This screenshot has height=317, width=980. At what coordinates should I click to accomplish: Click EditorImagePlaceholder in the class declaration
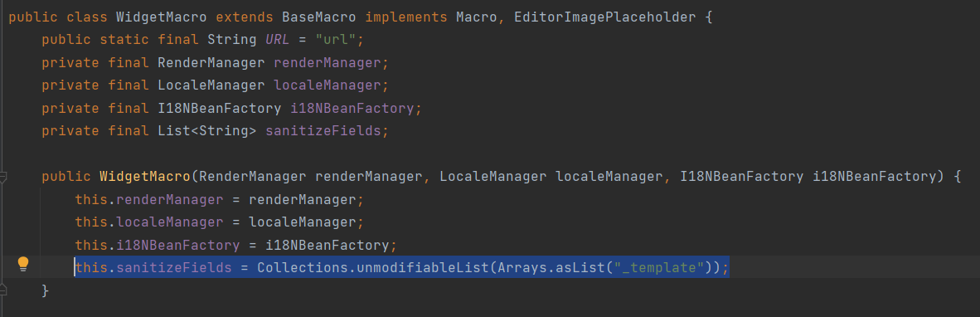[x=604, y=17]
